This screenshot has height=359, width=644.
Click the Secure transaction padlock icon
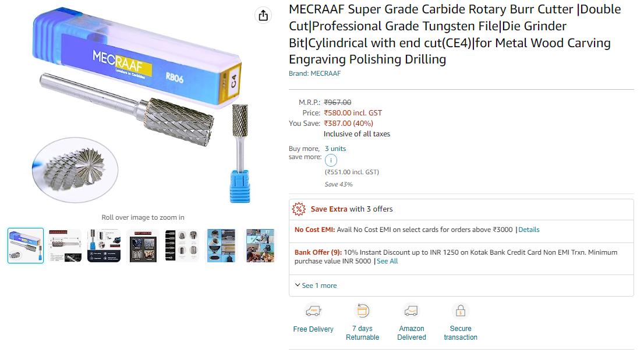pos(460,311)
